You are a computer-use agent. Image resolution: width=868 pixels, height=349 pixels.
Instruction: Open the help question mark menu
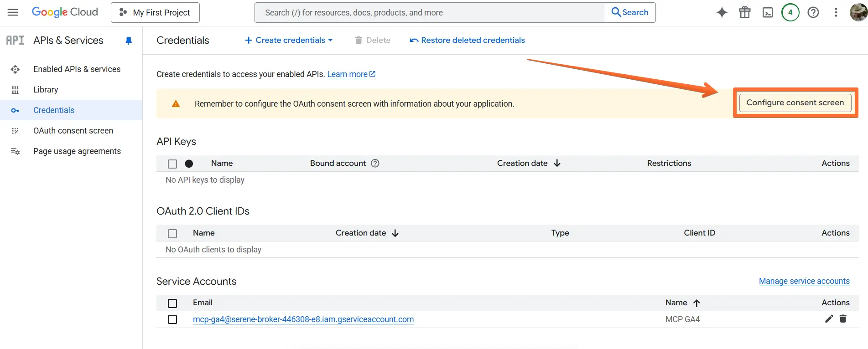[813, 12]
